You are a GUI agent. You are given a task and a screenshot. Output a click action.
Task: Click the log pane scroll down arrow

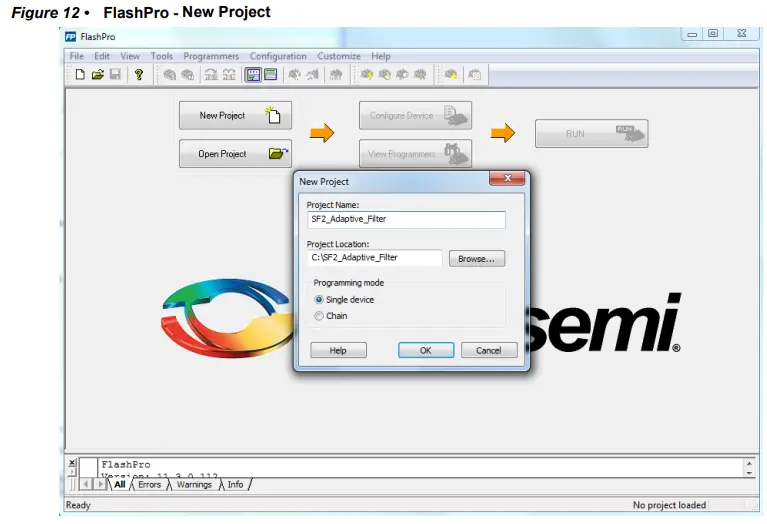[749, 473]
